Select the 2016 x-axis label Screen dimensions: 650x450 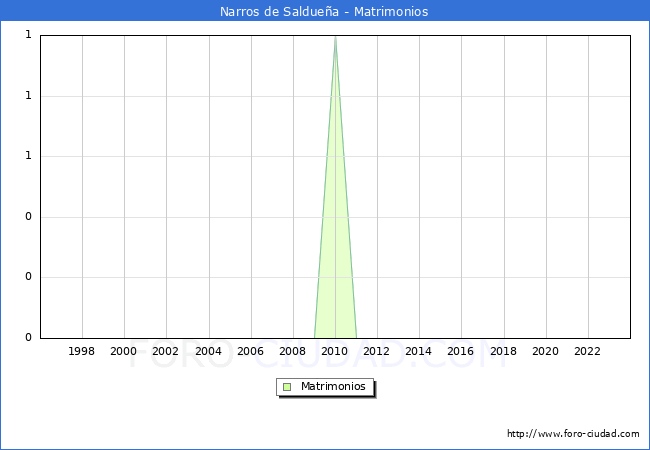click(461, 351)
